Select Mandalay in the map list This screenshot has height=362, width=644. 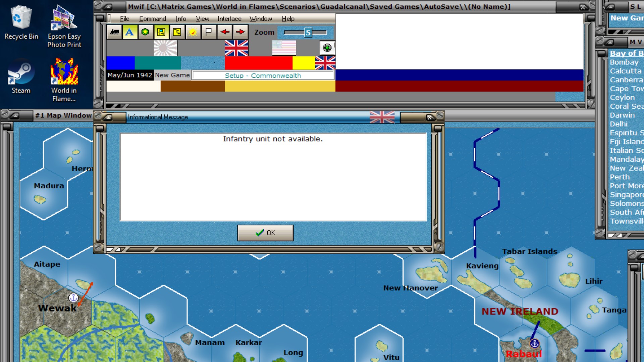tap(626, 159)
